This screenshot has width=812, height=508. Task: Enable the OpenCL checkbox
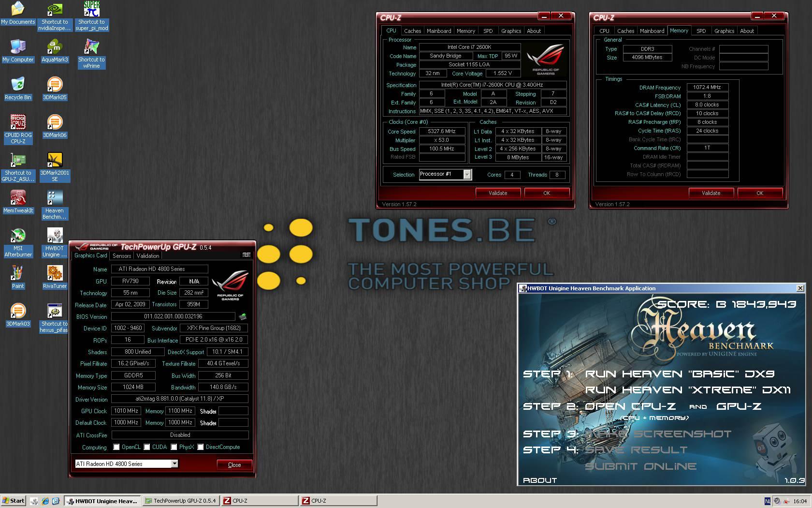tap(116, 447)
